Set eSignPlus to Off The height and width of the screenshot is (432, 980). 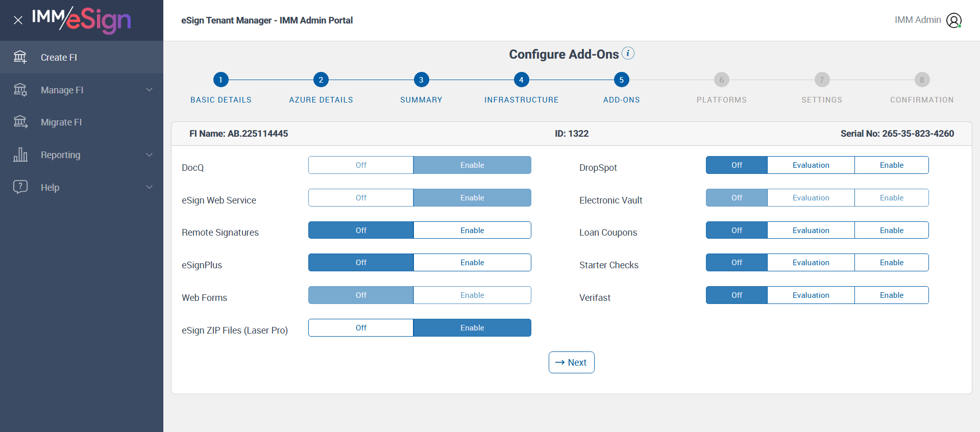(361, 263)
